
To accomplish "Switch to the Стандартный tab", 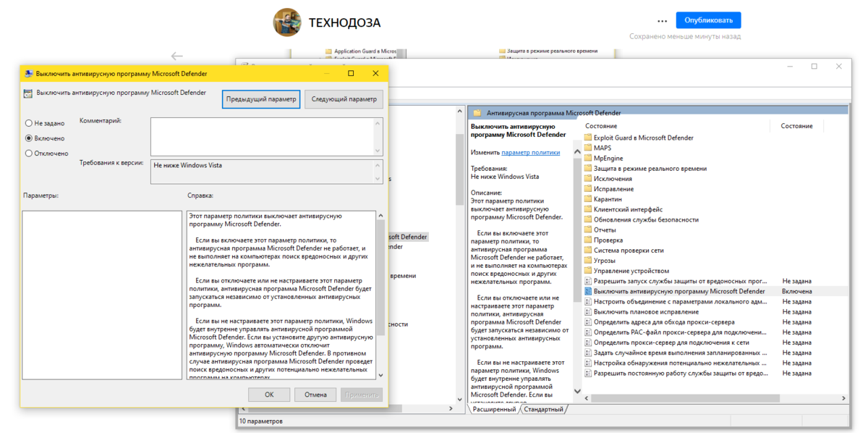I will point(542,409).
